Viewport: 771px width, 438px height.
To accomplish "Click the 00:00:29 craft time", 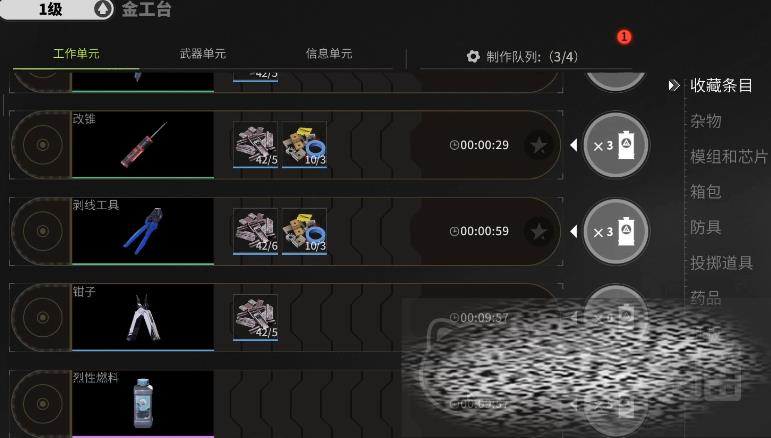I will coord(479,145).
